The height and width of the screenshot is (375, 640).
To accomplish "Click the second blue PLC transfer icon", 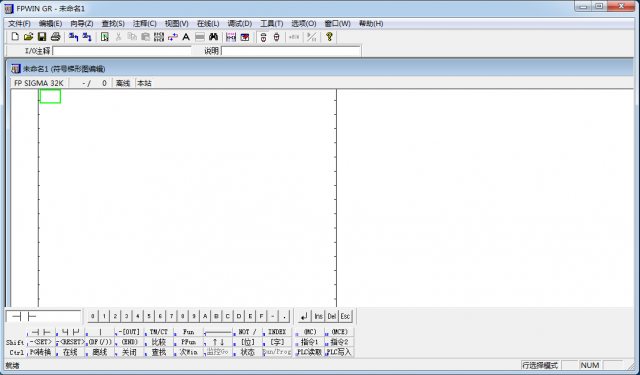I will coord(87,37).
